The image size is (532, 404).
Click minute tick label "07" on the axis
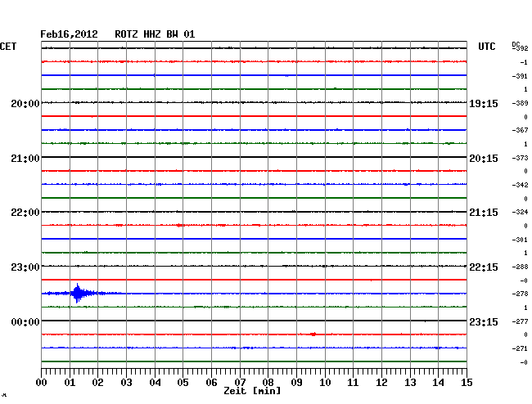coord(240,383)
